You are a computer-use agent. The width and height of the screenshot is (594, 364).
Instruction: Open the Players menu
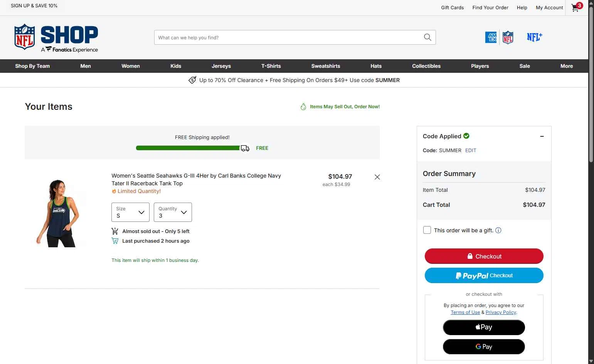pyautogui.click(x=480, y=66)
